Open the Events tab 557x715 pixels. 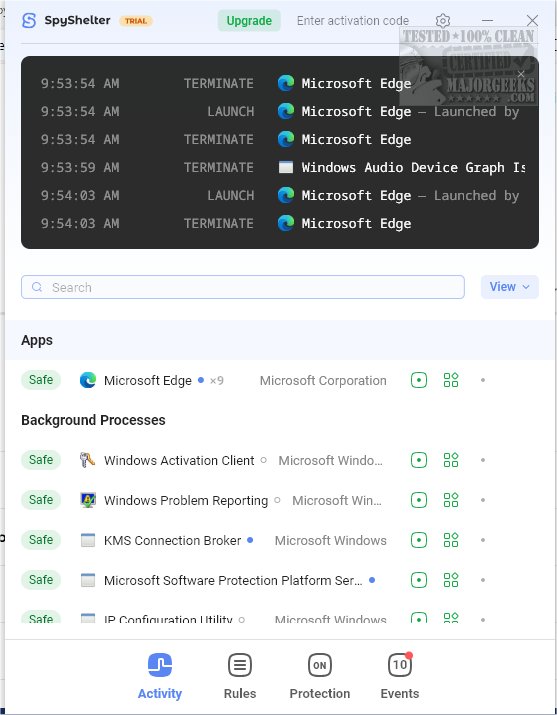[400, 676]
